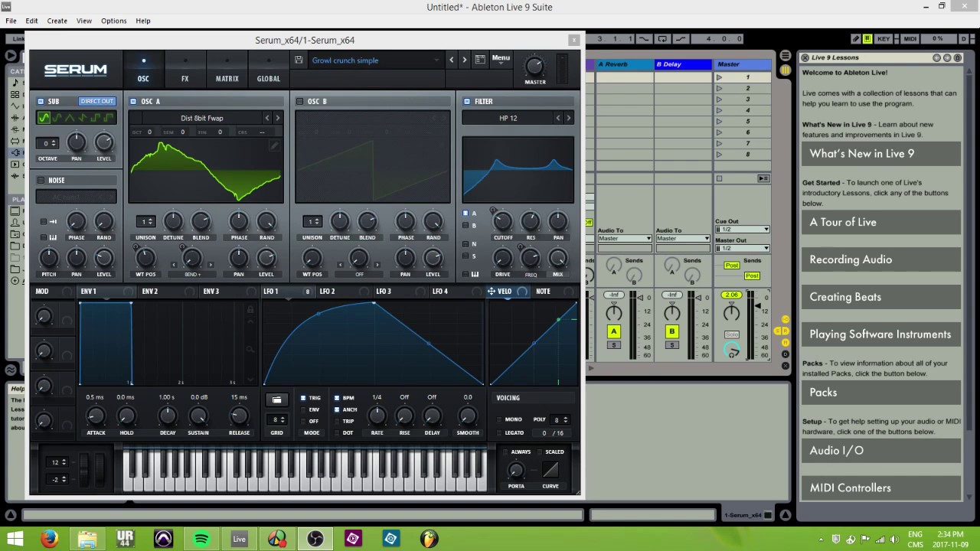Toggle Ableton draw mode pencil button
The width and height of the screenshot is (980, 551).
855,38
